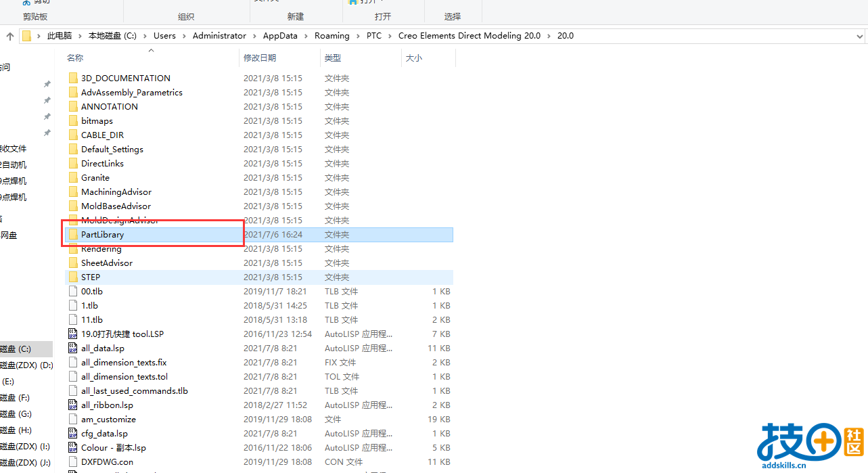Expand dropdown after Users breadcrumb
Screen dimensions: 868x473
(184, 36)
